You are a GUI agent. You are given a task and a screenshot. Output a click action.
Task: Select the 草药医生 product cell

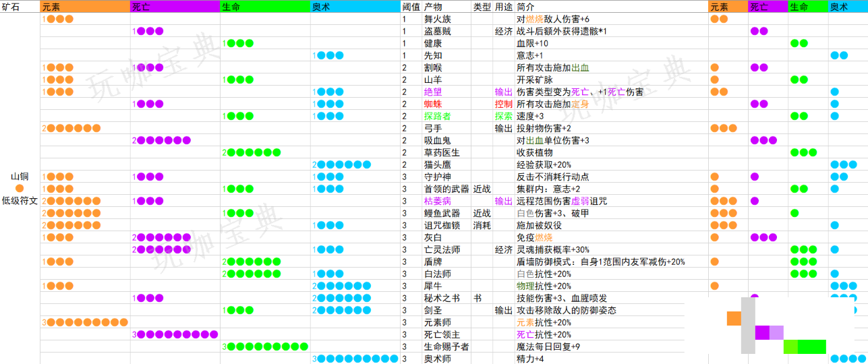coord(442,152)
